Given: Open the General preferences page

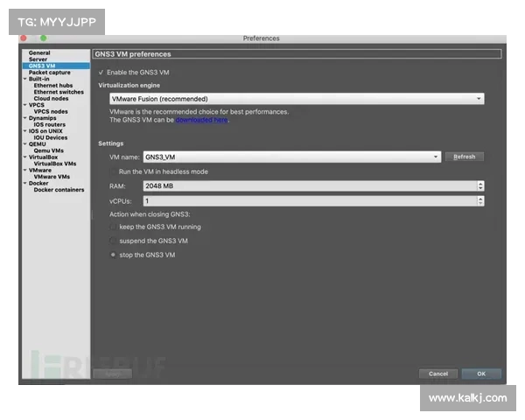Looking at the screenshot, I should coord(39,52).
